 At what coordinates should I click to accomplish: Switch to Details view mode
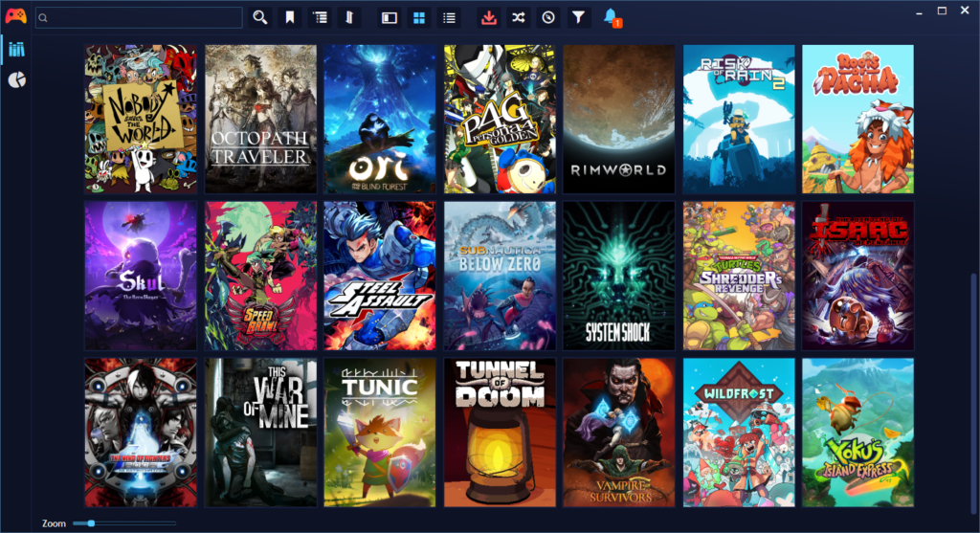[x=389, y=17]
